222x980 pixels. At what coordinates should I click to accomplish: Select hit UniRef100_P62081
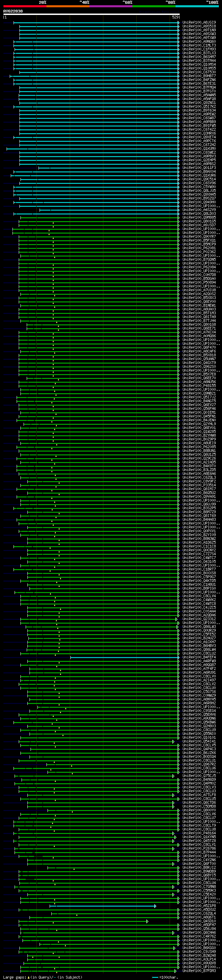pyautogui.click(x=199, y=248)
